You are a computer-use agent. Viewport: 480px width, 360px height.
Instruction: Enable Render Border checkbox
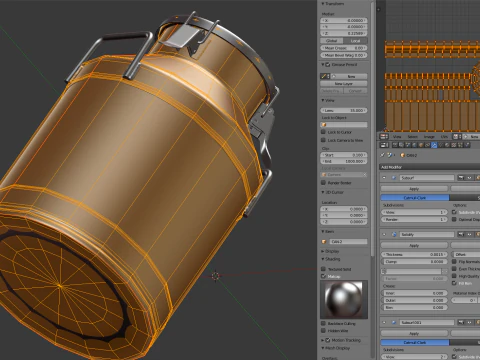(323, 183)
